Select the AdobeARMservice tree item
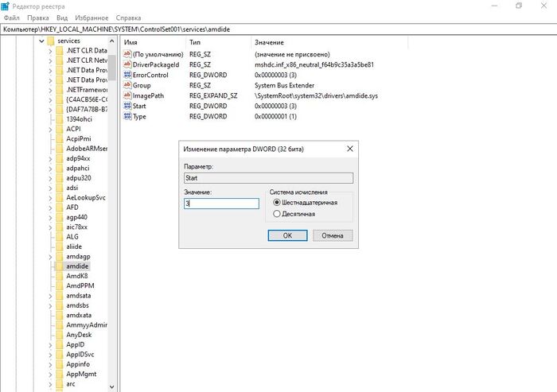The width and height of the screenshot is (557, 392). [x=87, y=149]
